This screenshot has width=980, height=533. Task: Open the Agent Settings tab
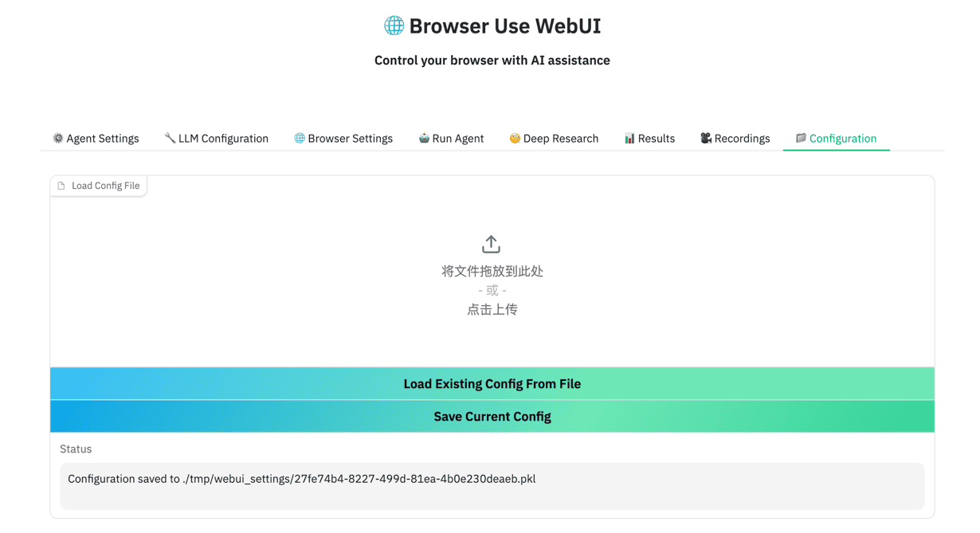click(x=96, y=138)
